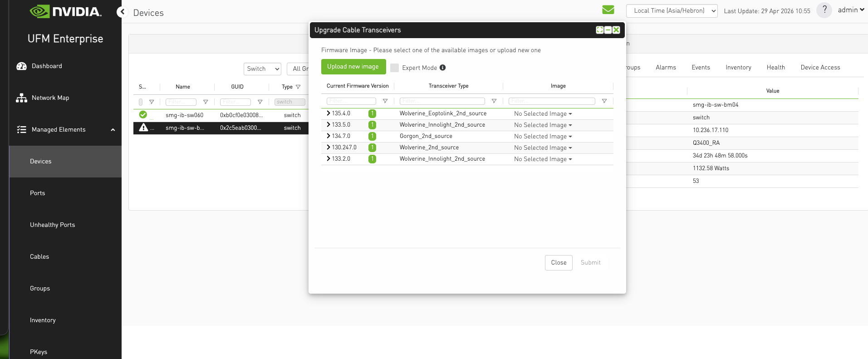Open Image column filter funnel

point(604,101)
